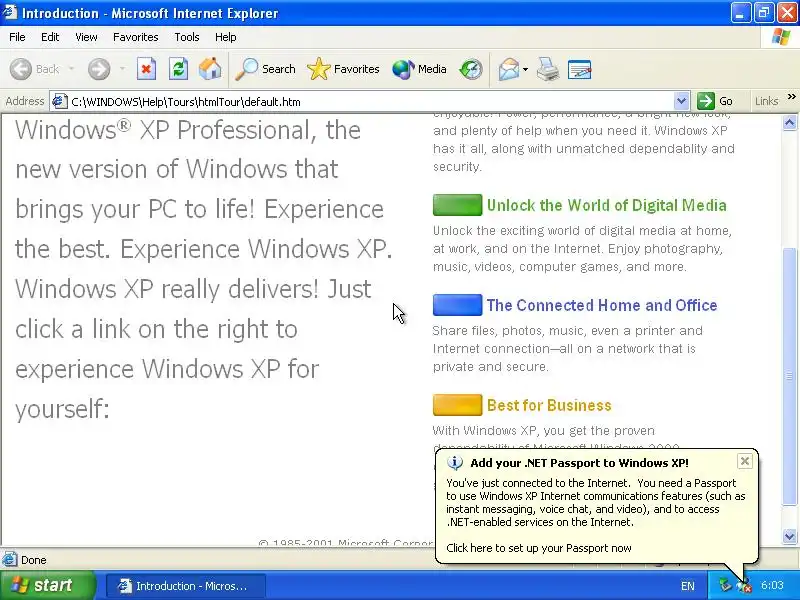The height and width of the screenshot is (600, 800).
Task: Refresh the page with green arrows icon
Action: tap(178, 69)
